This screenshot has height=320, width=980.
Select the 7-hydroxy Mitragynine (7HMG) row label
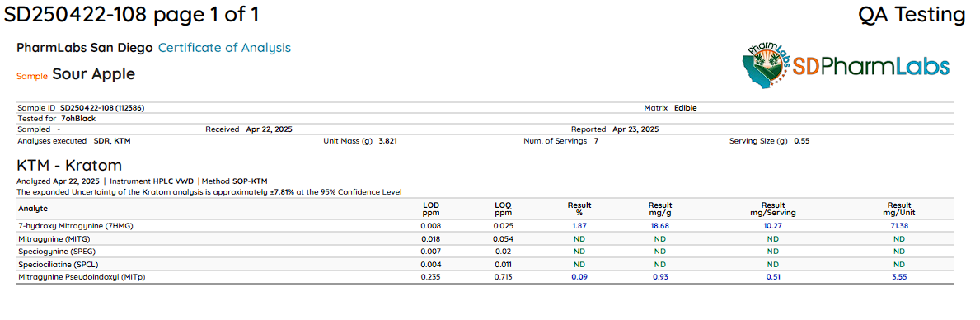(x=76, y=226)
